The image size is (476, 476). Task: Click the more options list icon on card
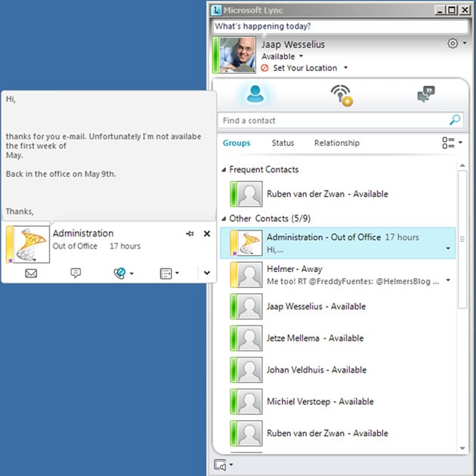(x=165, y=274)
